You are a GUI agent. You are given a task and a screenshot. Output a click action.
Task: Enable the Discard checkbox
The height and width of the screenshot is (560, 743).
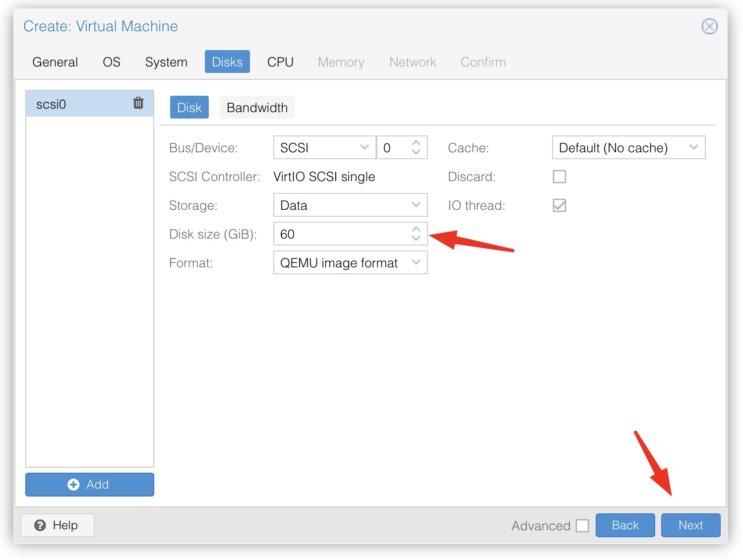coord(559,177)
